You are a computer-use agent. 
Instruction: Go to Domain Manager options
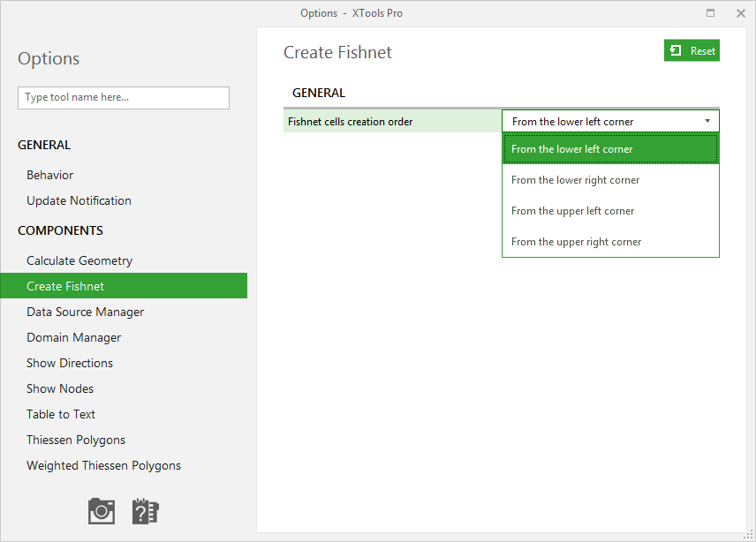[x=74, y=338]
